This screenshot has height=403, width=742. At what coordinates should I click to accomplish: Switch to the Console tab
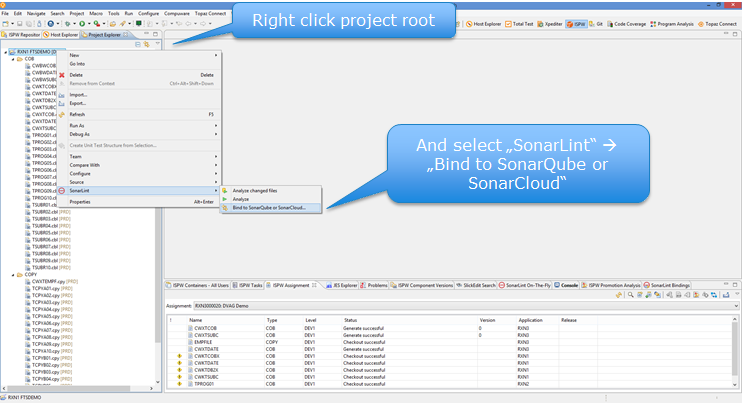click(x=566, y=285)
